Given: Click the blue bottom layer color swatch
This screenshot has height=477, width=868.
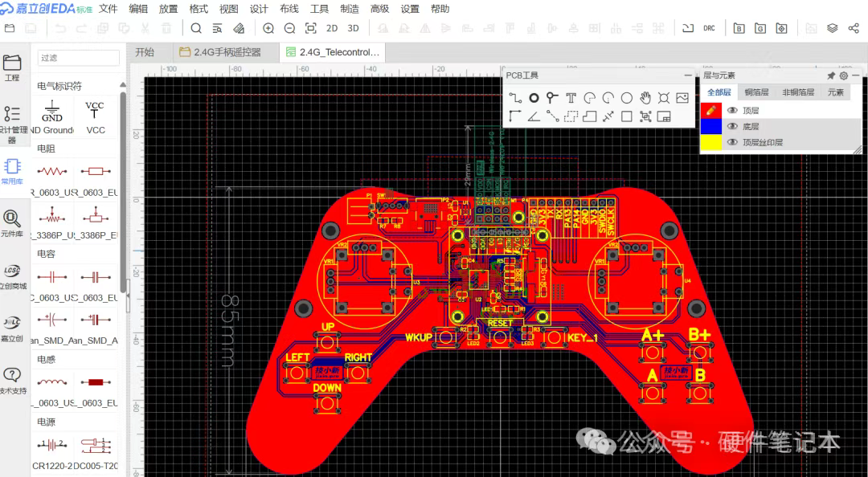Looking at the screenshot, I should click(710, 127).
